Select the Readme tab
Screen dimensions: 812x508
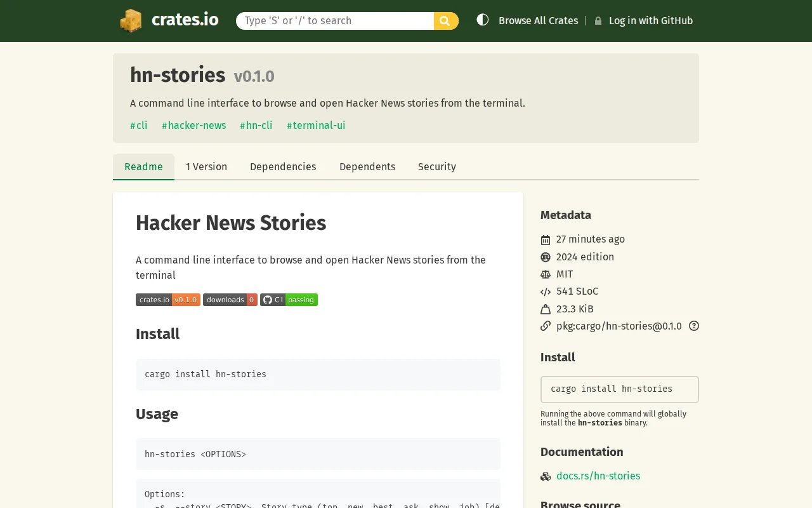(x=143, y=167)
